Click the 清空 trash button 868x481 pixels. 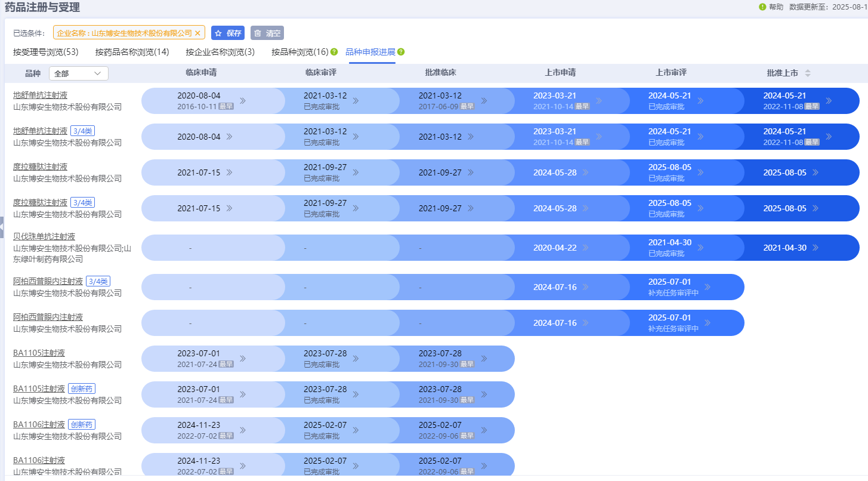(267, 33)
